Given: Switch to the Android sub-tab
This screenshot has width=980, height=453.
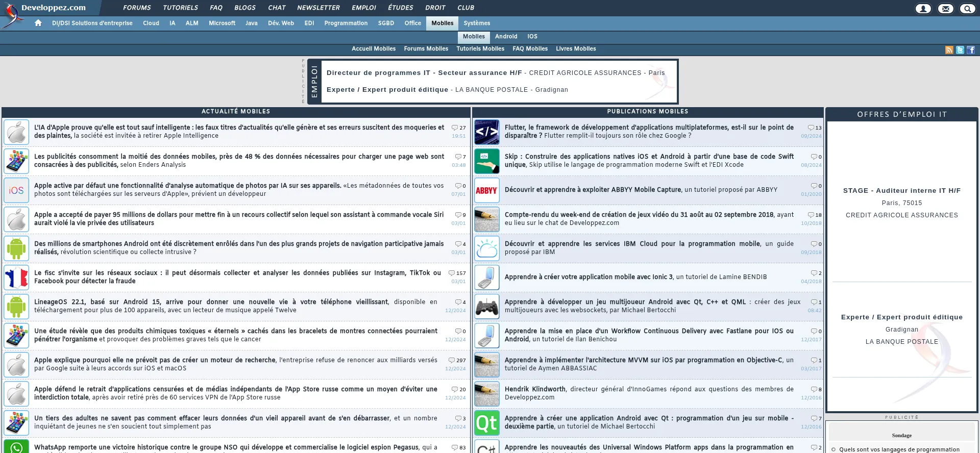Looking at the screenshot, I should pyautogui.click(x=506, y=36).
